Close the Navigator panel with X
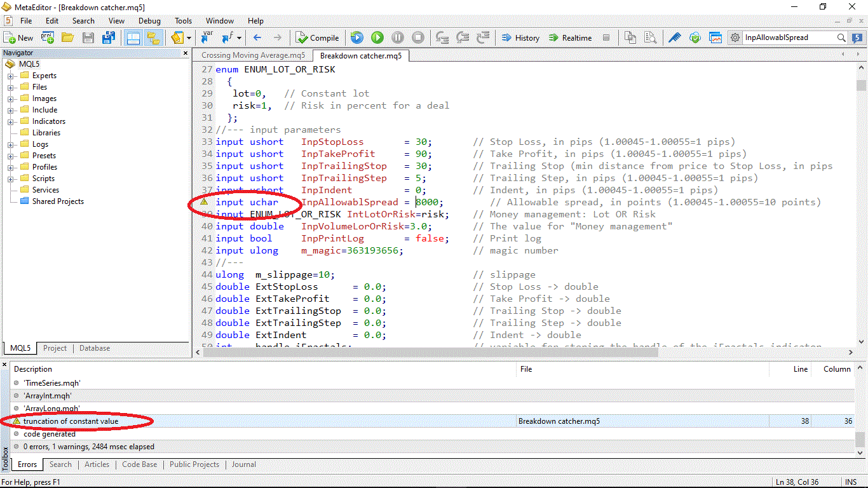The width and height of the screenshot is (868, 488). 185,53
